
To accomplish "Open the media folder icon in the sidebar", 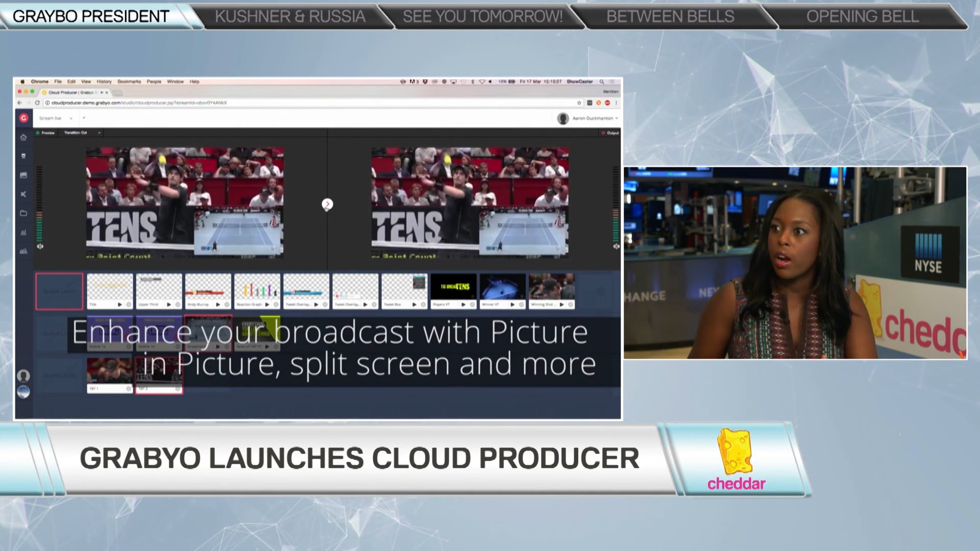I will point(22,213).
